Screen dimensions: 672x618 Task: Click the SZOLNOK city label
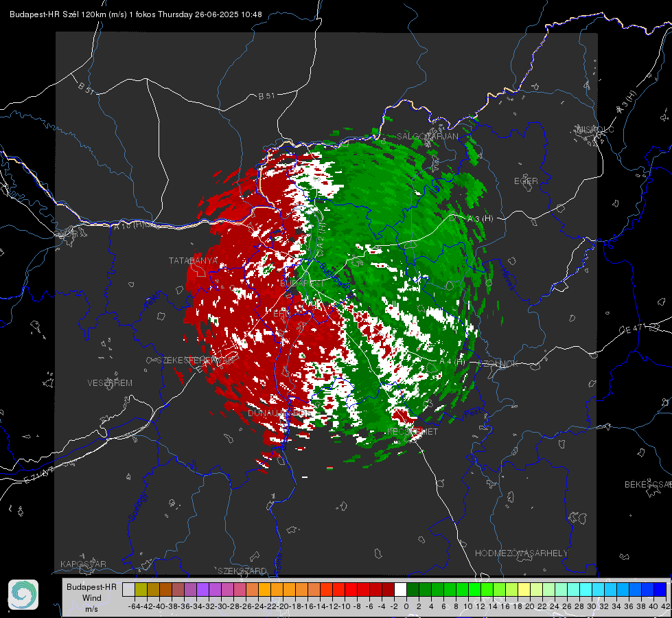[498, 363]
